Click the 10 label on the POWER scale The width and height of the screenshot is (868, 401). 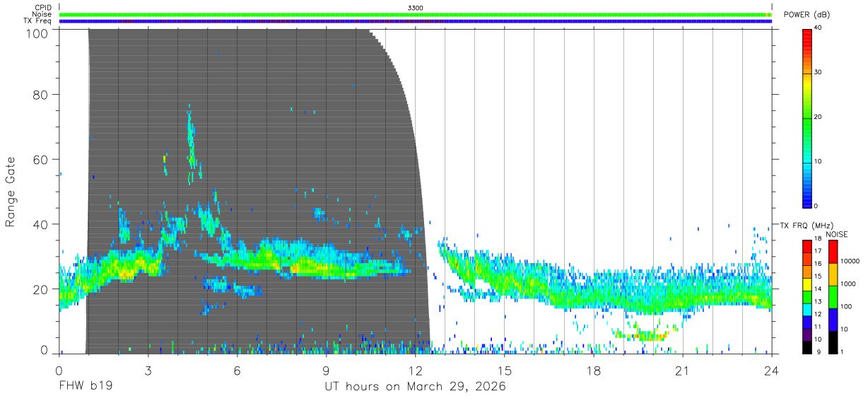point(819,162)
